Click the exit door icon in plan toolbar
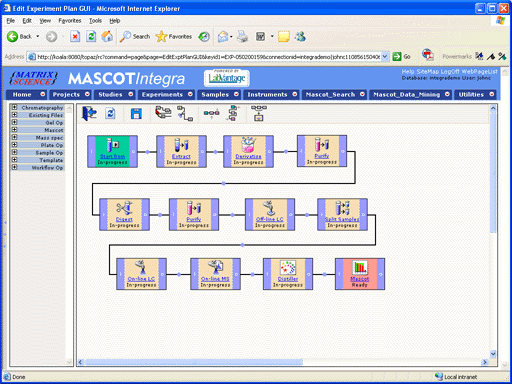512x384 pixels. click(x=89, y=113)
